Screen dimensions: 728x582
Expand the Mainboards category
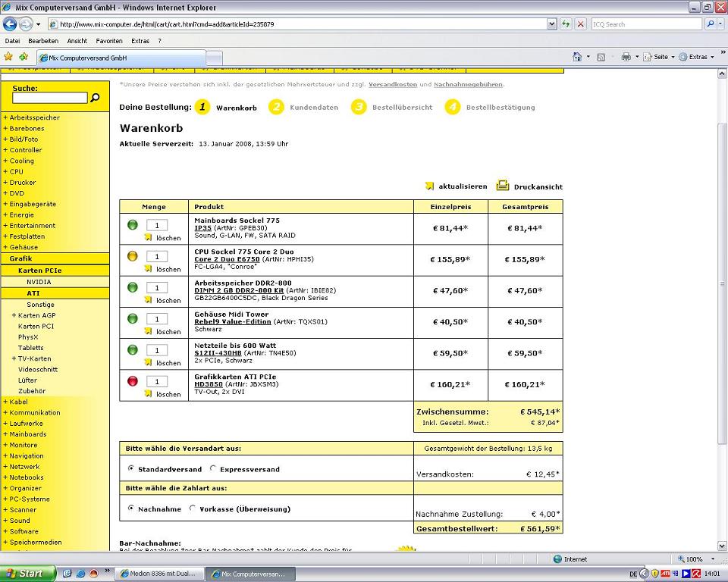tap(5, 434)
